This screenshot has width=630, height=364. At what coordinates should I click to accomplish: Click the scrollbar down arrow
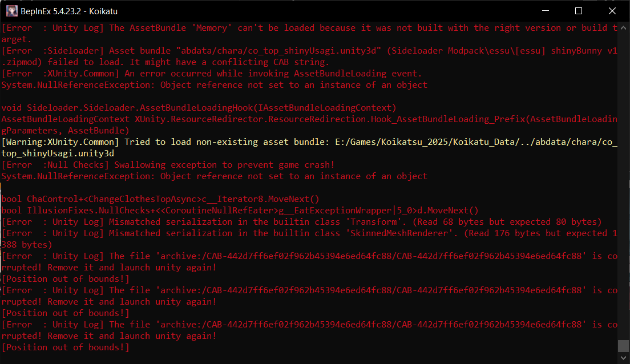624,358
